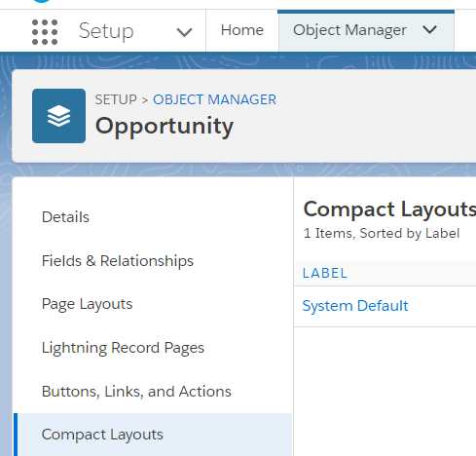Open the Object Manager tab chevron menu
Image resolution: width=476 pixels, height=456 pixels.
pyautogui.click(x=430, y=30)
